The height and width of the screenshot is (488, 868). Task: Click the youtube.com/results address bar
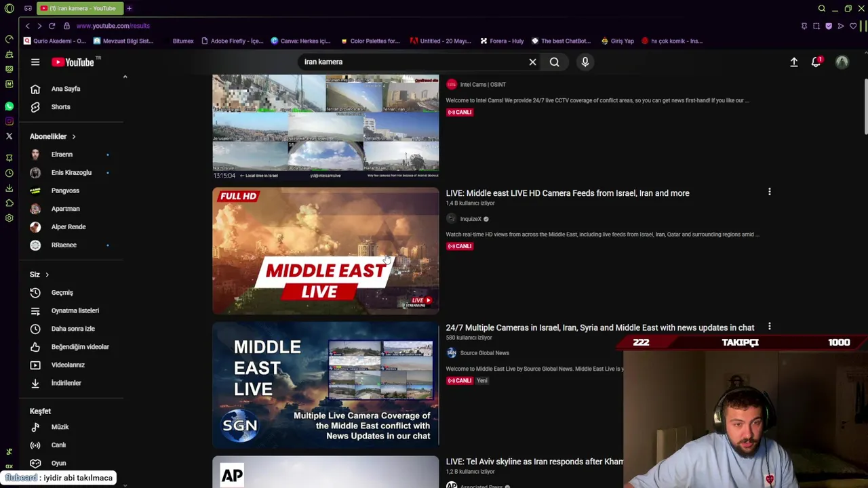tap(113, 26)
